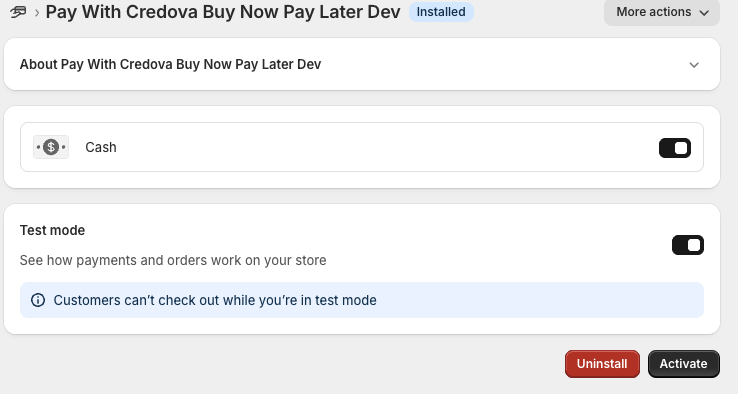738x394 pixels.
Task: Click the page title Pay With Credova
Action: coord(223,12)
